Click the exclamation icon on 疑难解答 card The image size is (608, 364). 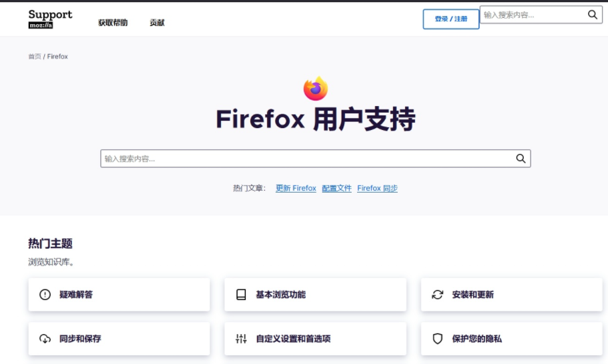point(45,295)
